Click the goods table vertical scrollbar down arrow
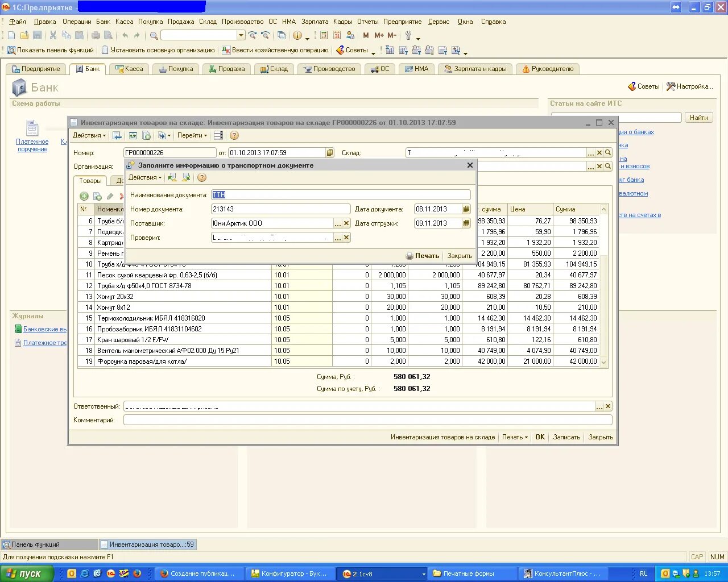The image size is (728, 582). point(603,363)
